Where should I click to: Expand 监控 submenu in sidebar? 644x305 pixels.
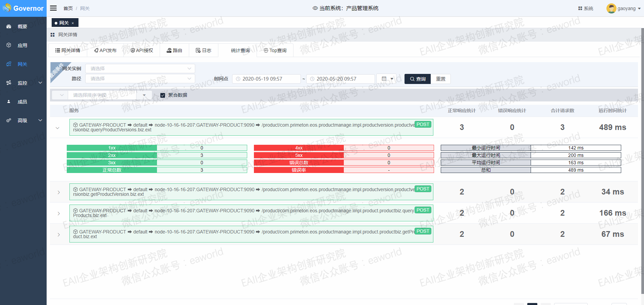pos(22,83)
